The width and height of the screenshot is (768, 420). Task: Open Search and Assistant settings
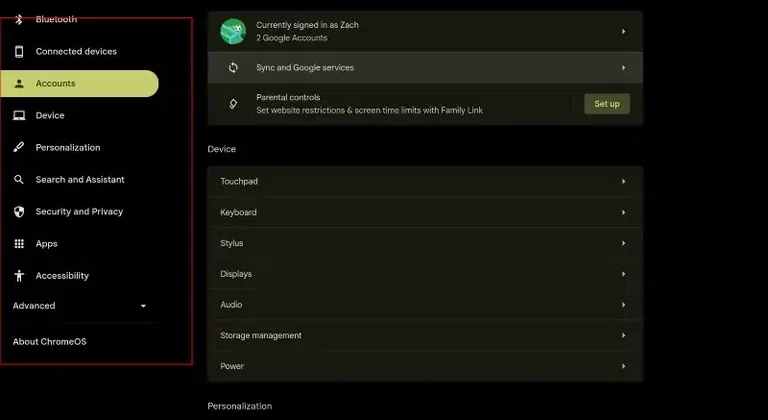pos(79,179)
